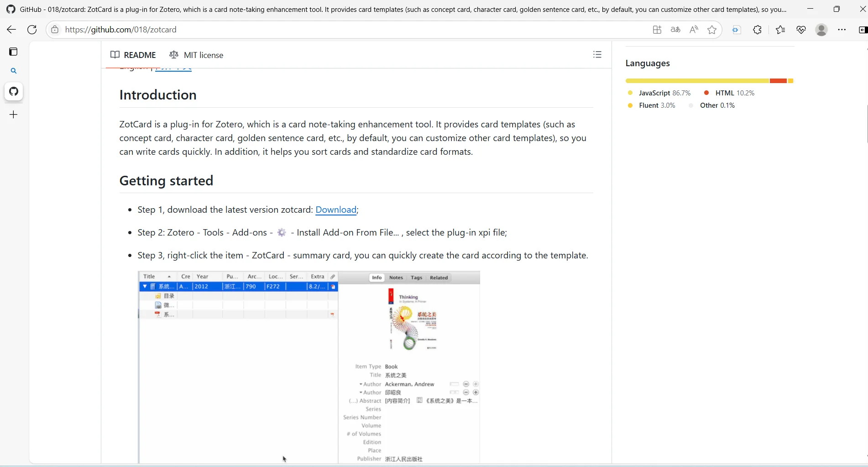Click the Introduction heading
868x467 pixels.
click(x=158, y=95)
